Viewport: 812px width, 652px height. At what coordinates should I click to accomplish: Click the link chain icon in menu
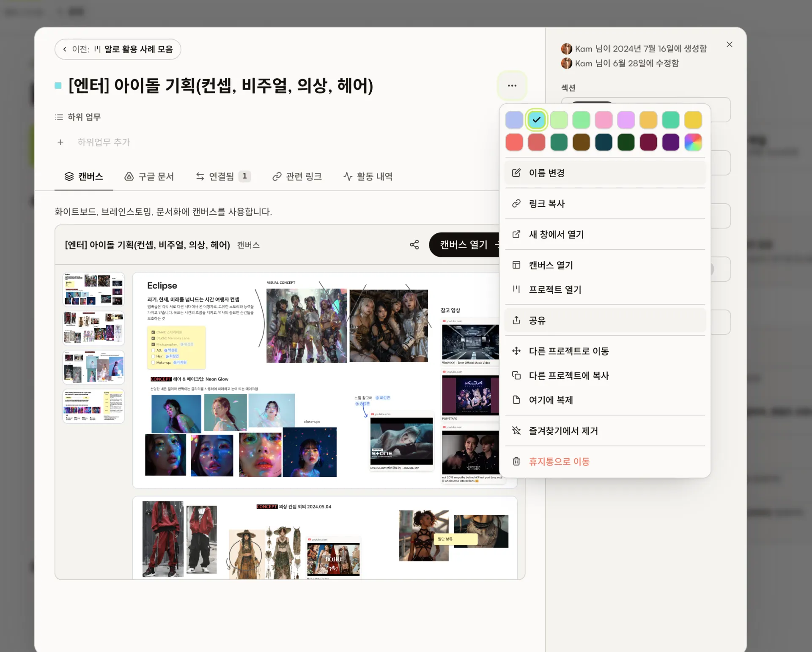(516, 203)
